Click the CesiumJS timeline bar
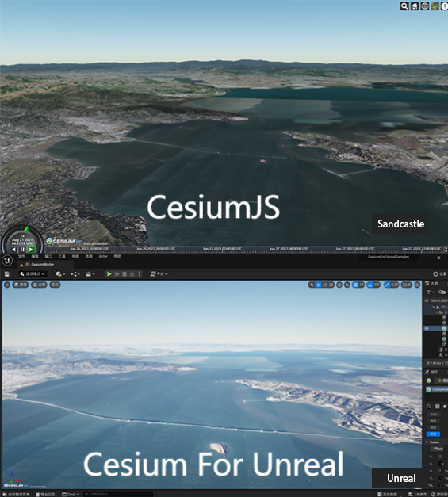 pyautogui.click(x=244, y=250)
